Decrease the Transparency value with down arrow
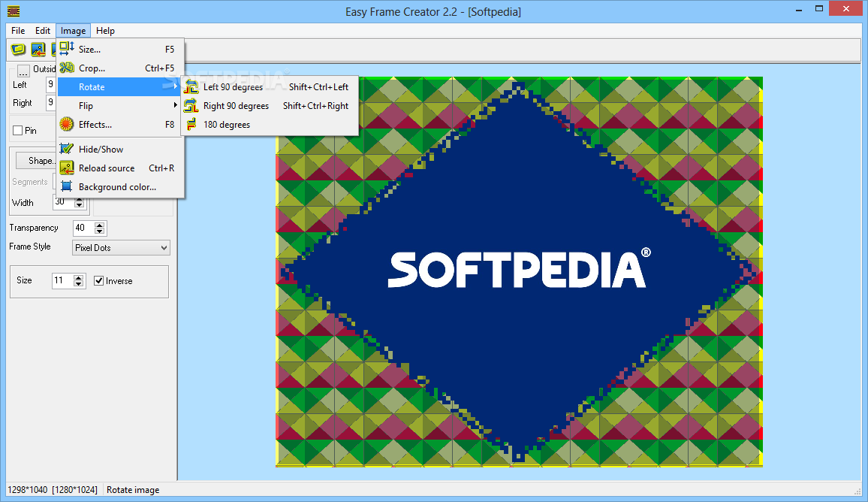 pos(100,231)
